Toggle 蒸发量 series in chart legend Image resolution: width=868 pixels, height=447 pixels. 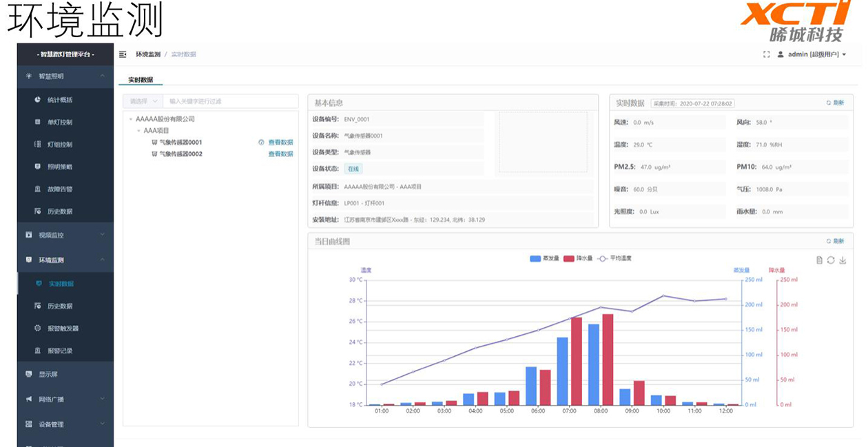[x=544, y=258]
